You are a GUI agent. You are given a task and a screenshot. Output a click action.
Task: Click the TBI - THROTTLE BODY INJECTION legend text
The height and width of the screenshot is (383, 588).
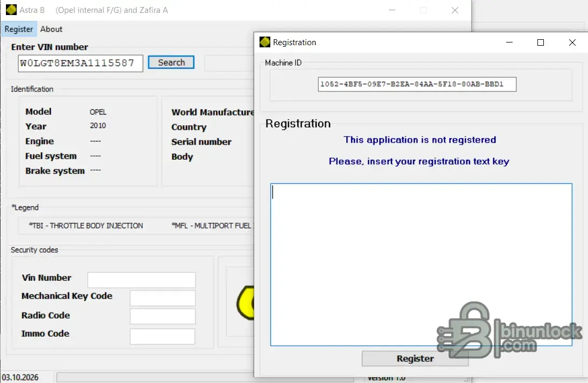86,225
